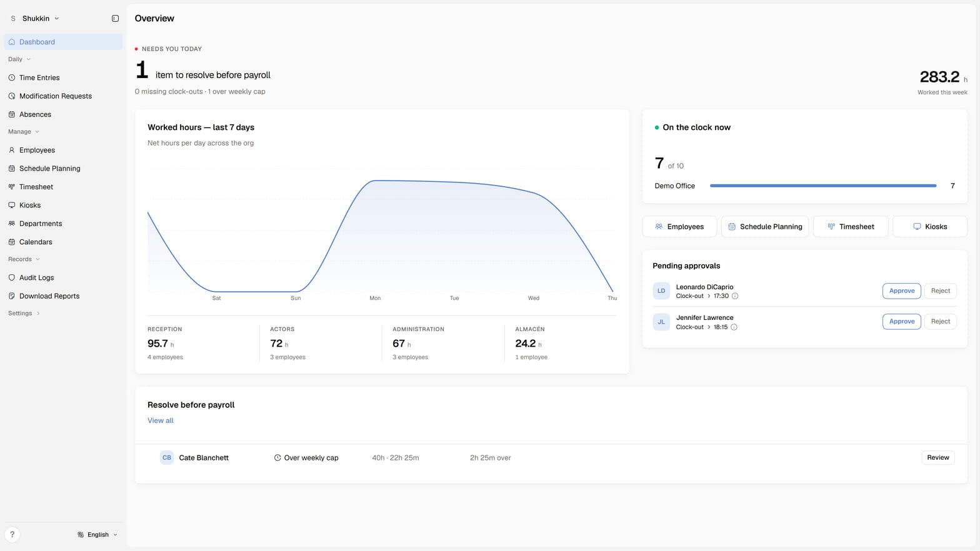Open Absences in sidebar

(63, 114)
